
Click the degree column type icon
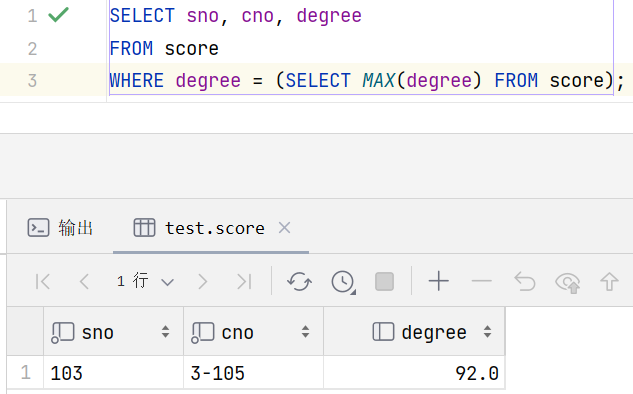(383, 332)
